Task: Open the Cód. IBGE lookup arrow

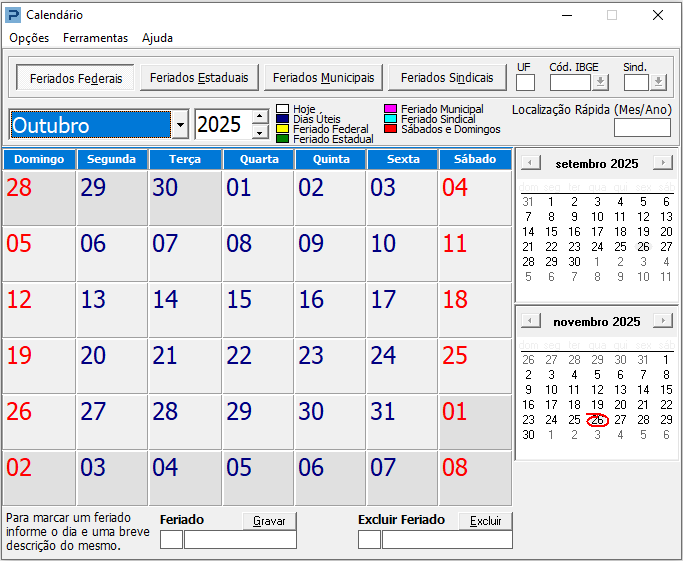Action: tap(600, 82)
